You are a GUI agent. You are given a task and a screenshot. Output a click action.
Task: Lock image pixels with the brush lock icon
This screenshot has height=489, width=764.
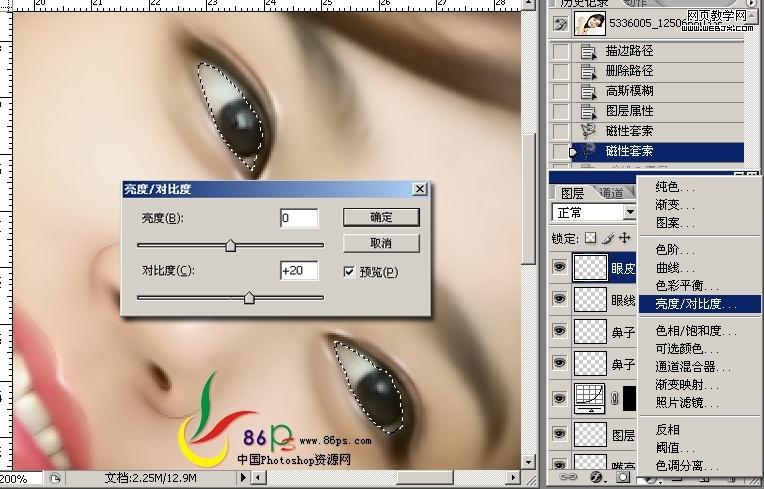[x=608, y=238]
